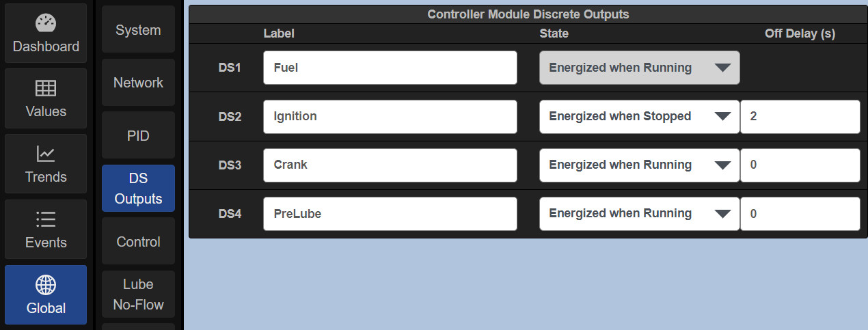Open the Control tab
The height and width of the screenshot is (330, 868).
pos(138,242)
